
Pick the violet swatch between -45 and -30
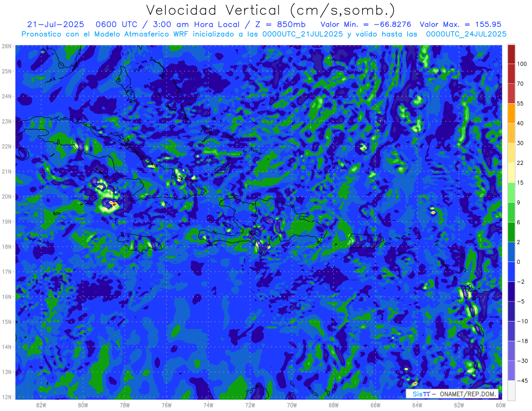tap(511, 371)
